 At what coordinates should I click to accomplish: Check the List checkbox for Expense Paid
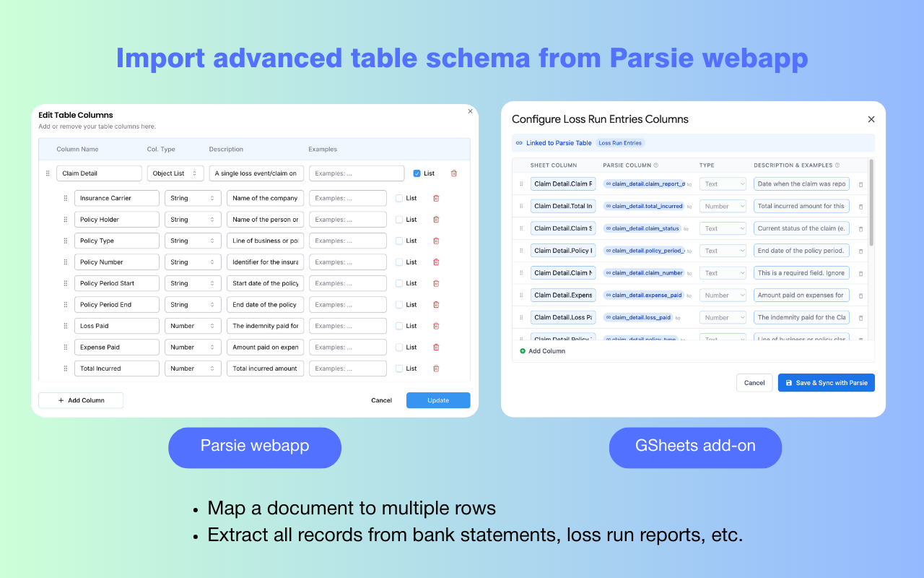[x=399, y=348]
